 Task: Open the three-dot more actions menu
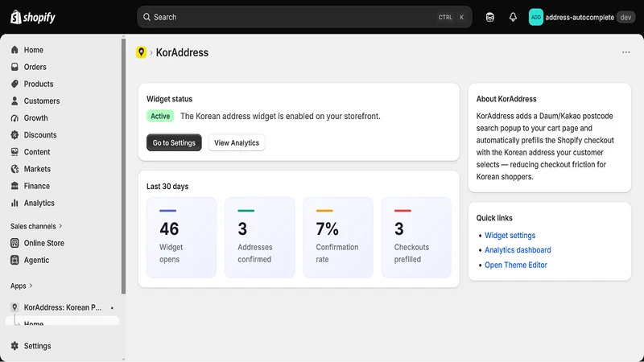[626, 52]
